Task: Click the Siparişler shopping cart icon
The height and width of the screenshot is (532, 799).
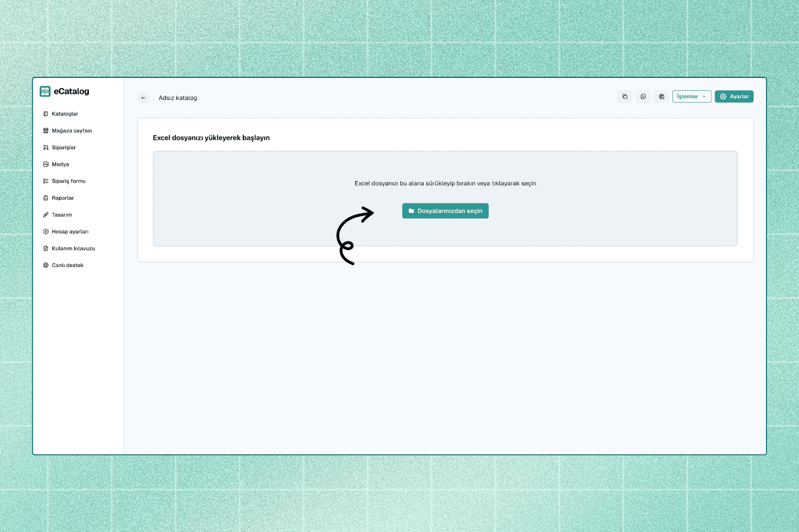Action: 46,148
